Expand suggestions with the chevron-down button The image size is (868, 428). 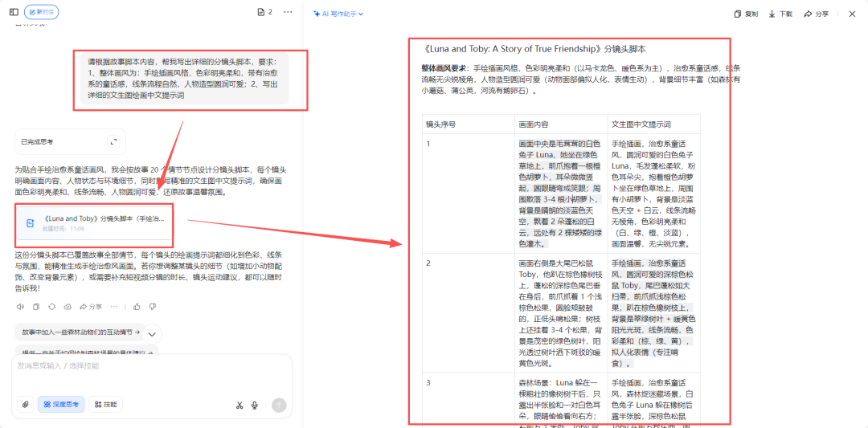tap(151, 333)
